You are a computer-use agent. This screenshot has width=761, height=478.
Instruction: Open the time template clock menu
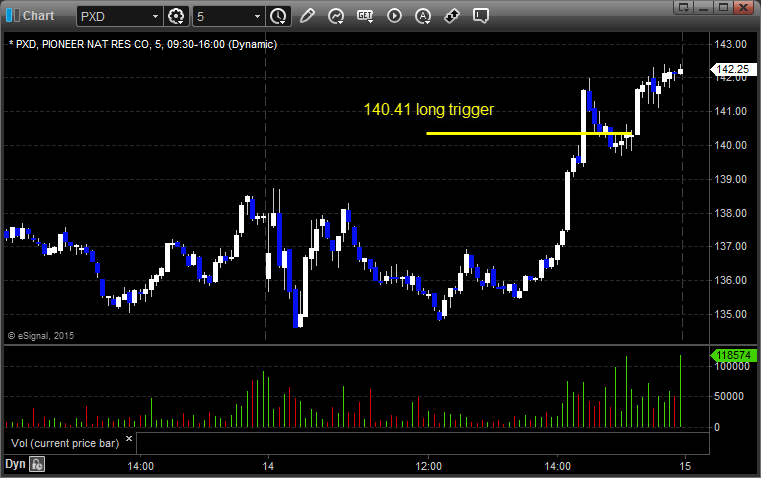pos(279,16)
